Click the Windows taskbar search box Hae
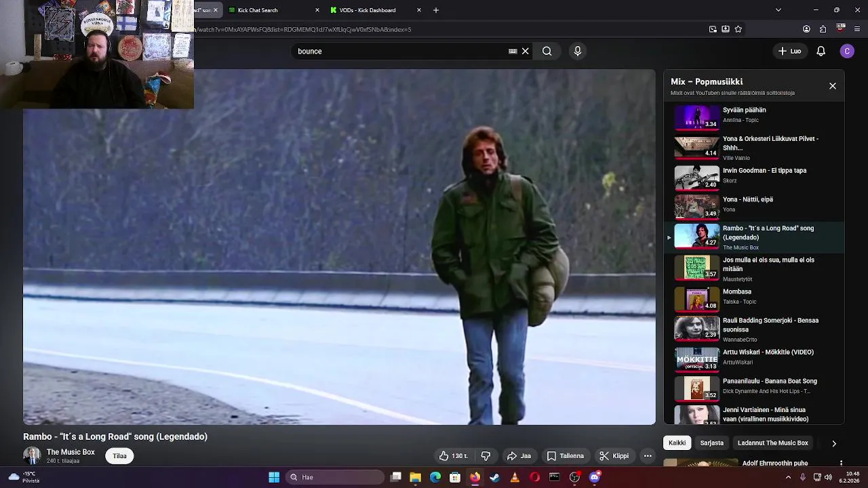The height and width of the screenshot is (488, 868). (x=334, y=477)
